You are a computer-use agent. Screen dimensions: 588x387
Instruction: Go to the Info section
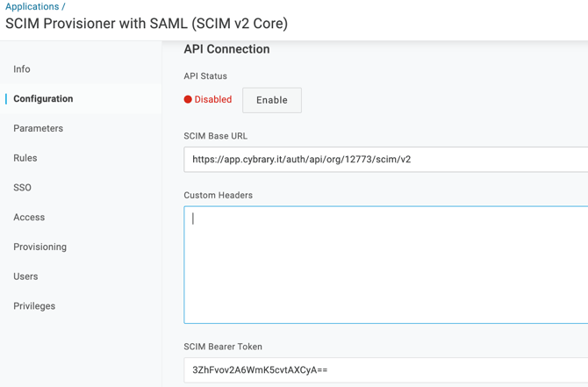click(x=22, y=69)
